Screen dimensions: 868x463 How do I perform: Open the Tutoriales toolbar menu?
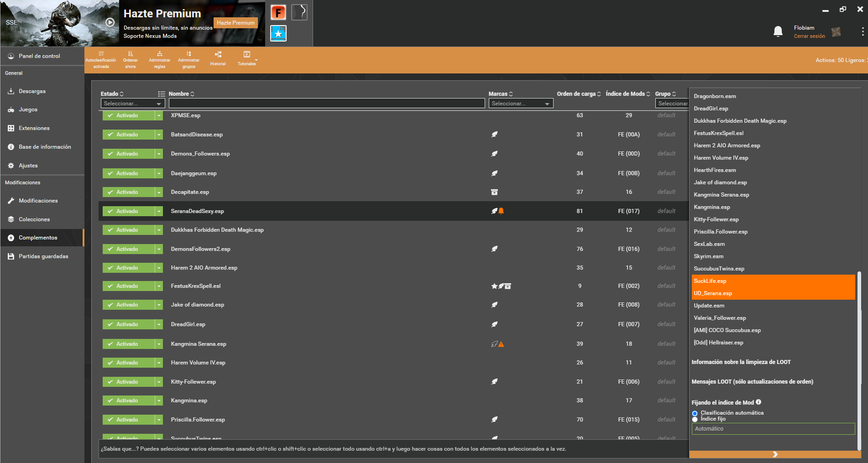[247, 58]
